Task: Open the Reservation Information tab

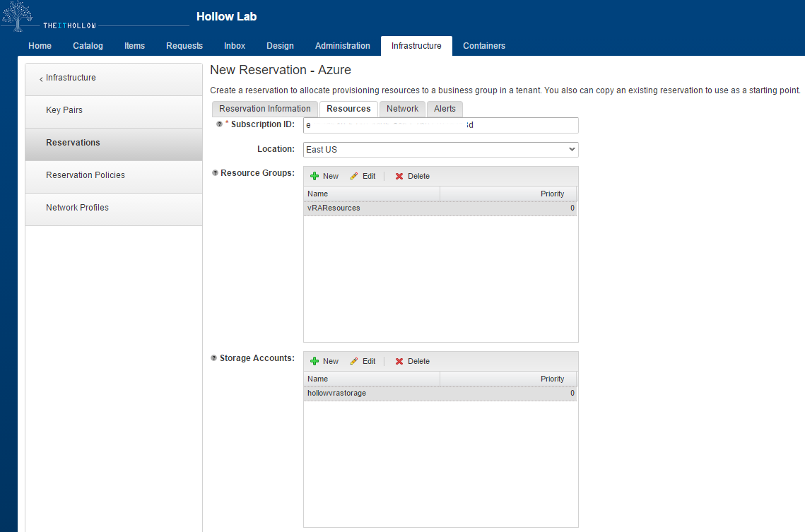Action: (264, 109)
